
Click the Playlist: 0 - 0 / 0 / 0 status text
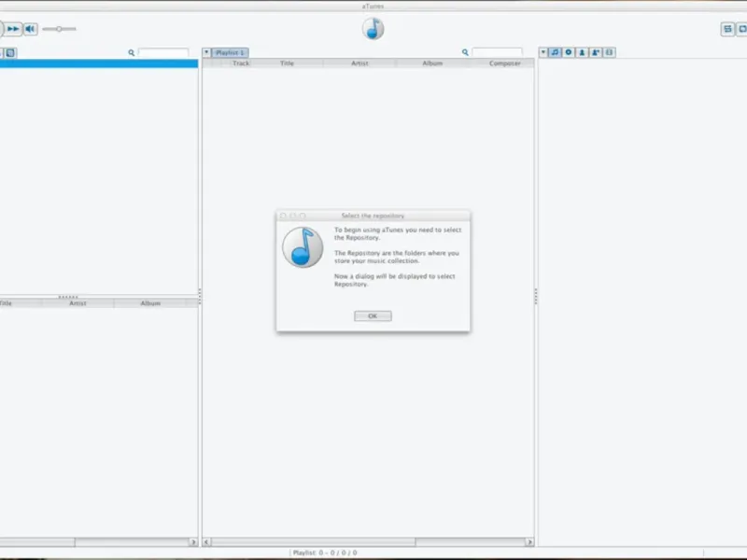pyautogui.click(x=325, y=553)
